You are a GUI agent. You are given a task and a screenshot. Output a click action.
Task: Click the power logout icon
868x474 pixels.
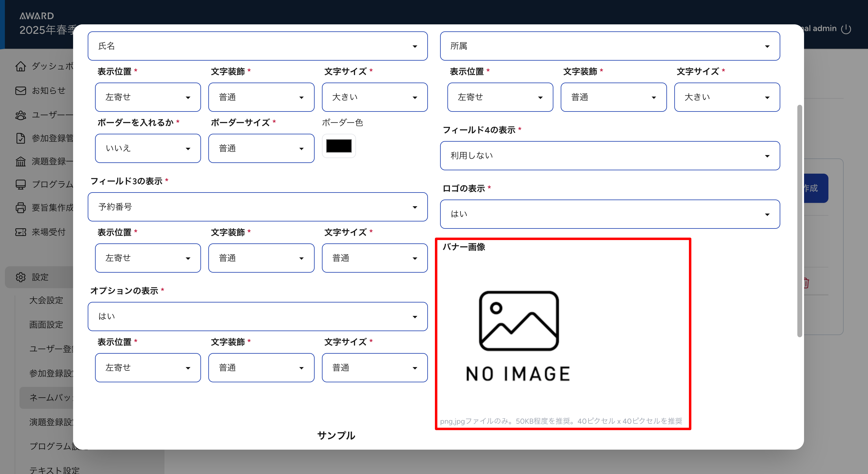pyautogui.click(x=846, y=29)
